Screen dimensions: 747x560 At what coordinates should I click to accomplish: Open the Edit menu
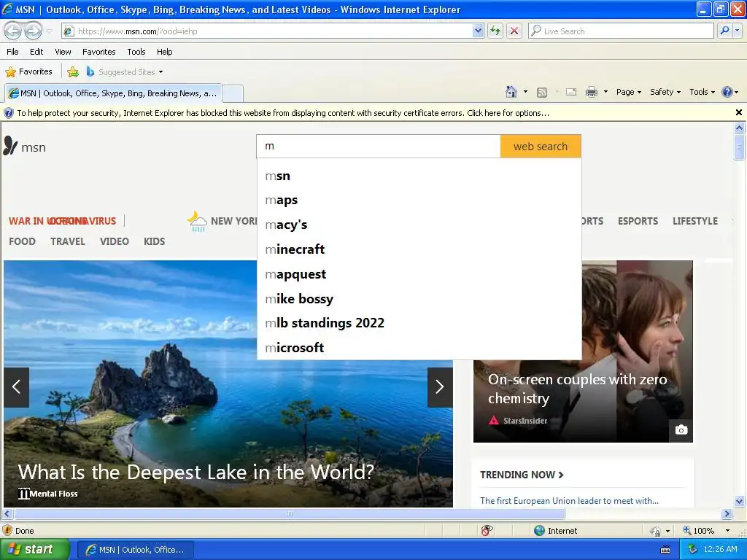coord(36,52)
